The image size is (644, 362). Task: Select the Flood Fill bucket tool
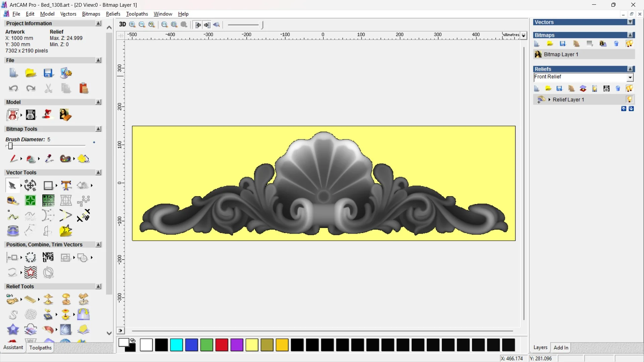click(x=31, y=159)
